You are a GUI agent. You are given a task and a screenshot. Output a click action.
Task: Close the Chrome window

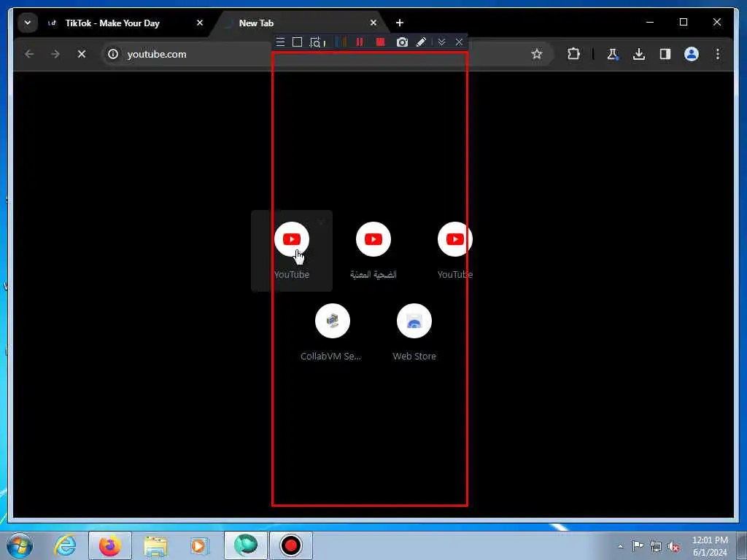click(716, 22)
